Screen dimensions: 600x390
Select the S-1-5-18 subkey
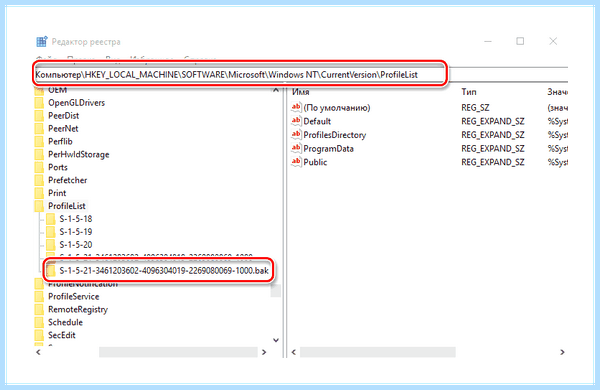tap(76, 219)
